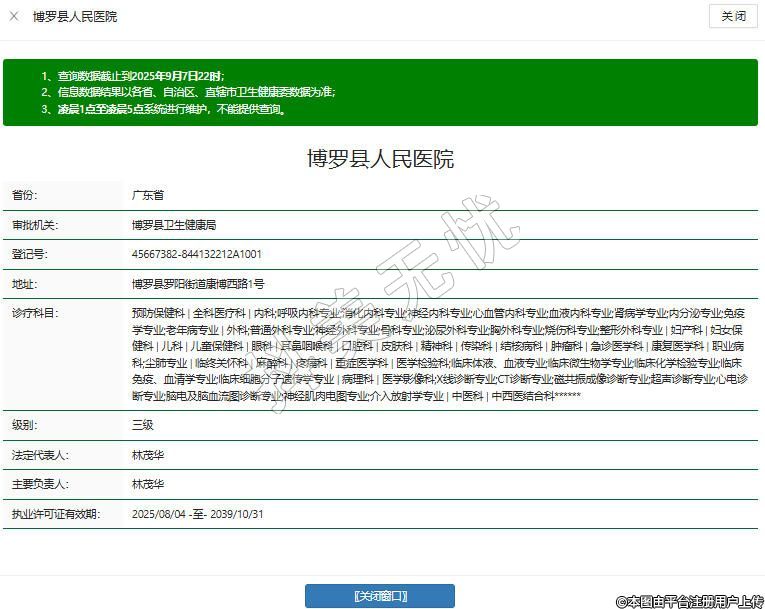Click the small header title 博罗县人民医院 beside X
Image resolution: width=765 pixels, height=609 pixels.
75,17
